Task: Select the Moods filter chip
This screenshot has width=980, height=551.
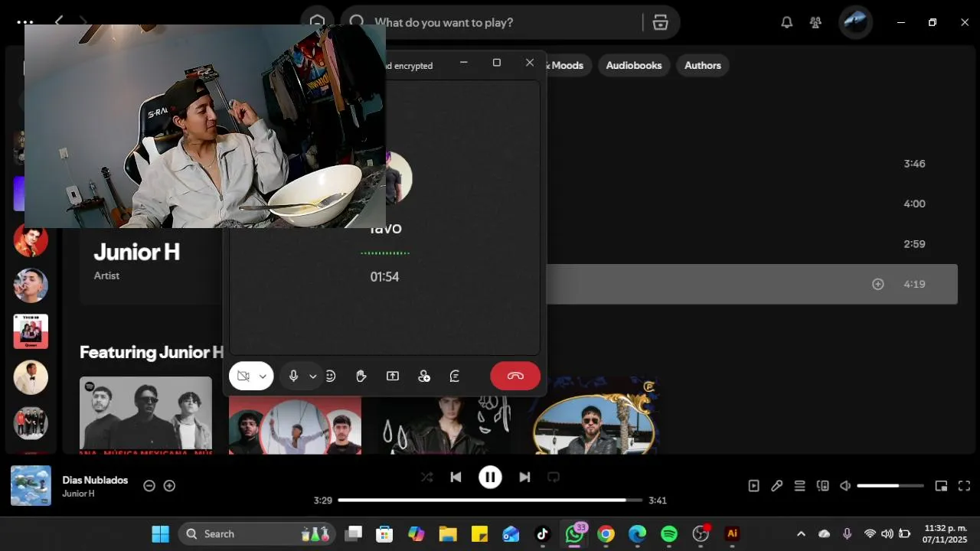Action: tap(567, 65)
